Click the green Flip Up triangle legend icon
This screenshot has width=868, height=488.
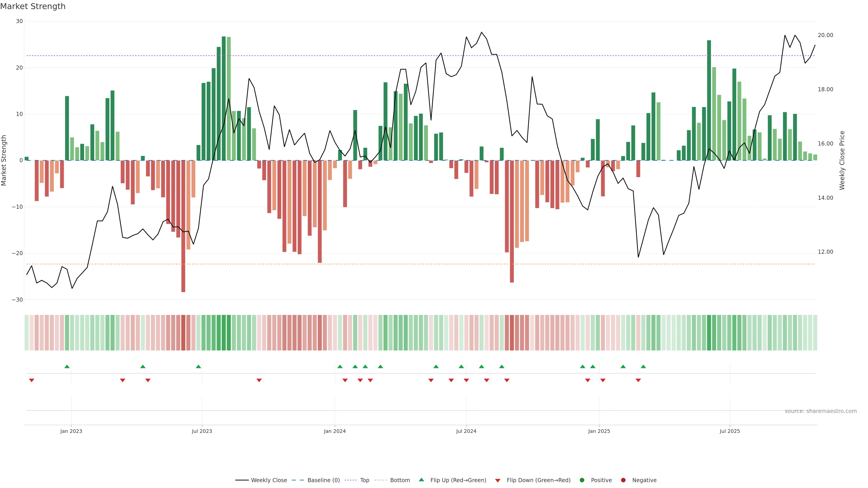[421, 480]
